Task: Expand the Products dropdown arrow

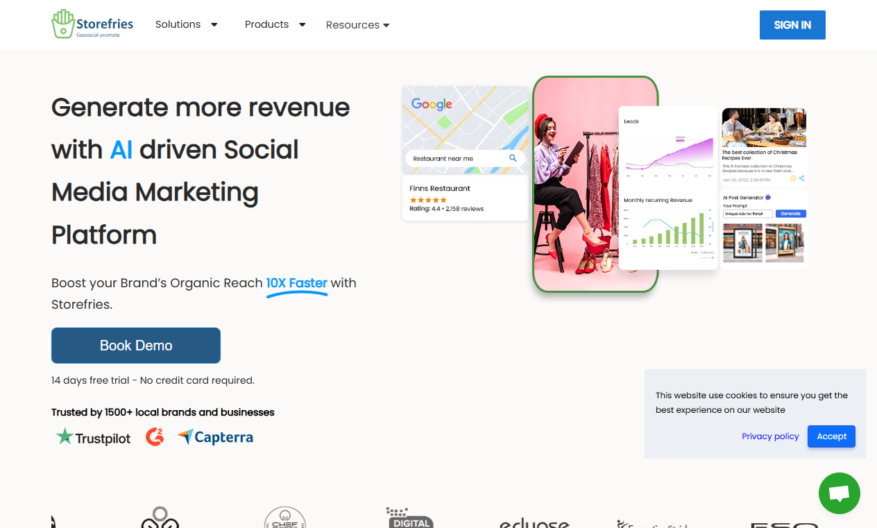Action: (x=302, y=25)
